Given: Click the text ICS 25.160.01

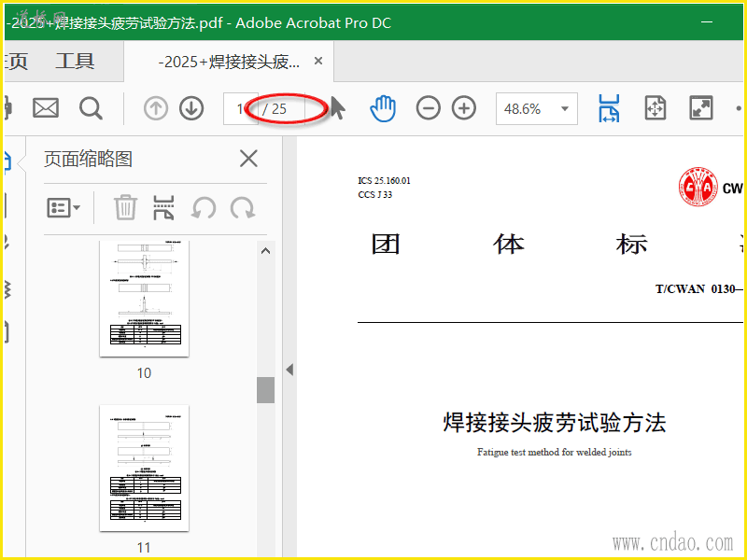Looking at the screenshot, I should [384, 180].
